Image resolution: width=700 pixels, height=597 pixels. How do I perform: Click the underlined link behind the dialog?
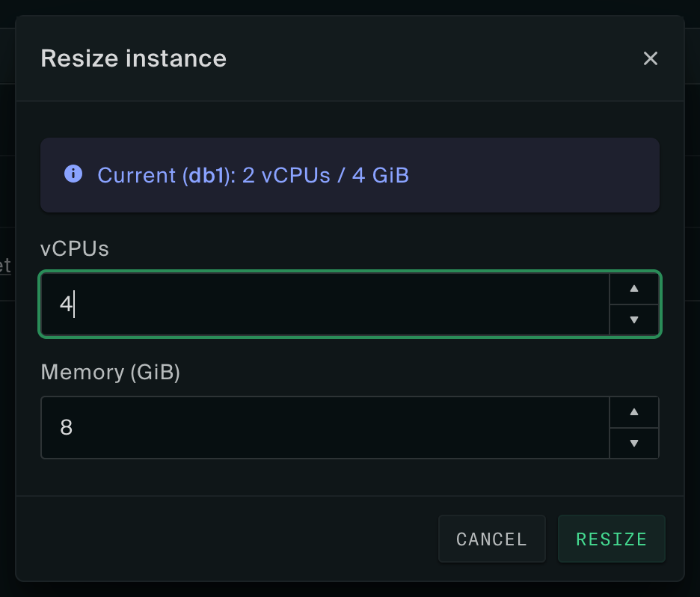coord(5,265)
